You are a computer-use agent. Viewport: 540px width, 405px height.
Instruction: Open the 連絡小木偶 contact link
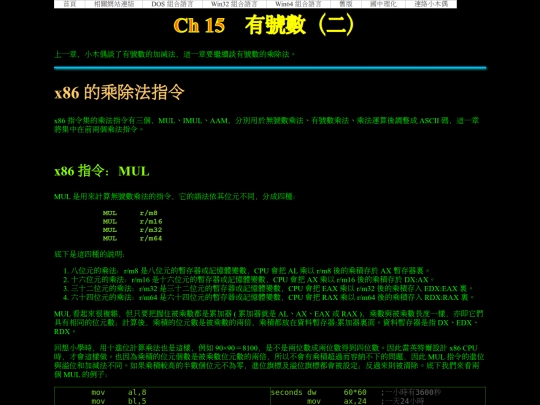431,4
